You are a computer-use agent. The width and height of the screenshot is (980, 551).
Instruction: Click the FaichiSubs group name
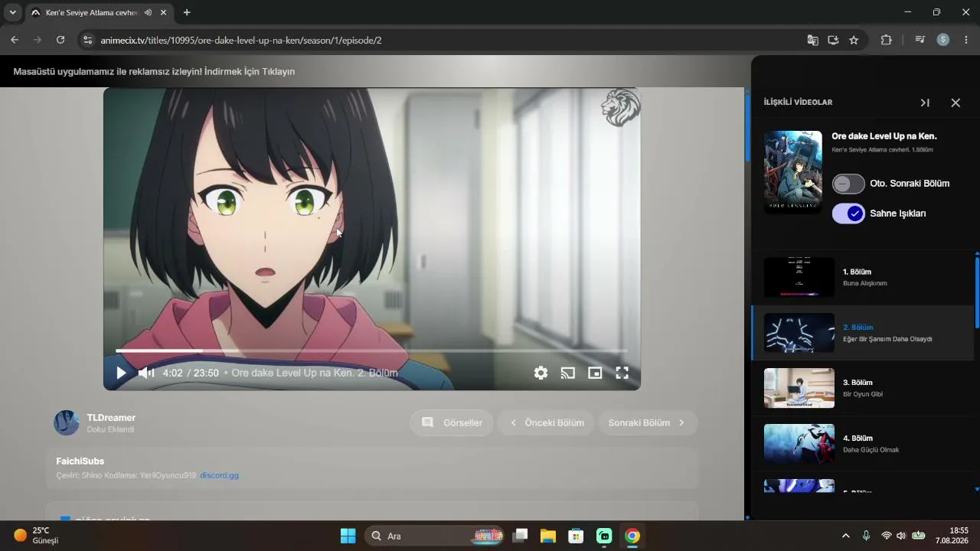coord(80,461)
